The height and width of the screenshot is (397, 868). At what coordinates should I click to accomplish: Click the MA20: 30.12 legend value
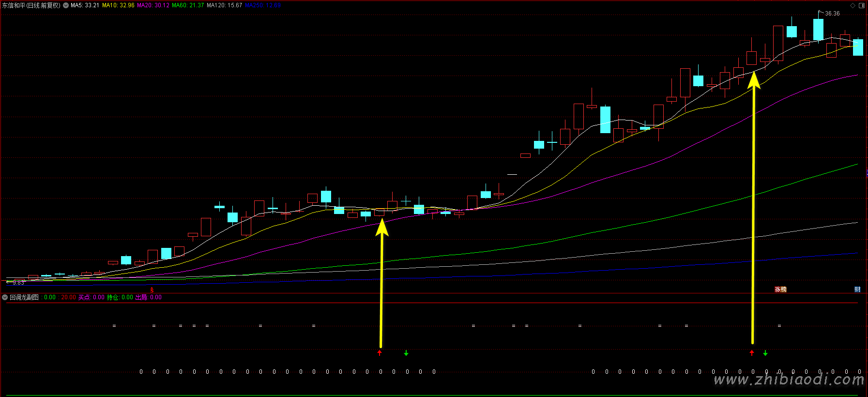click(153, 5)
